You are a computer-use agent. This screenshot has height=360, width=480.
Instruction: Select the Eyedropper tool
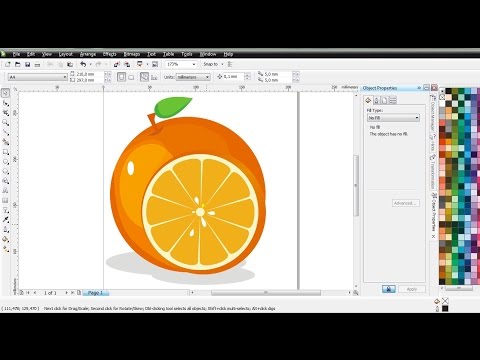point(5,220)
